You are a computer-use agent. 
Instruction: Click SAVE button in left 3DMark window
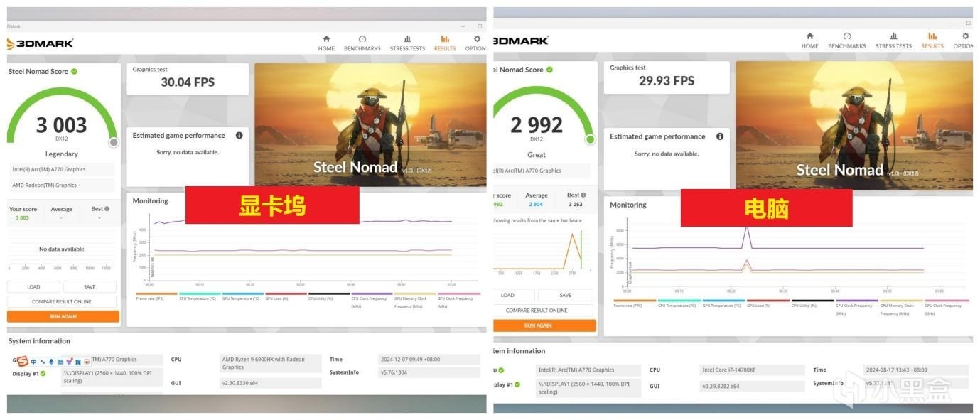point(90,287)
